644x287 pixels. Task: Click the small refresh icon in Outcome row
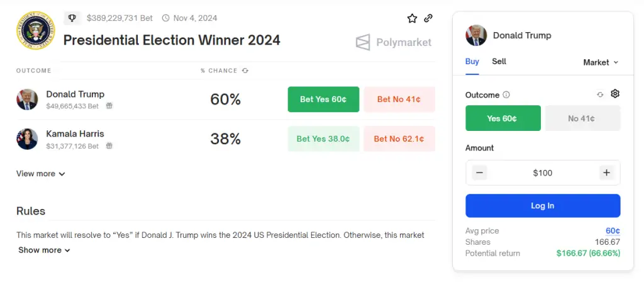[x=600, y=94]
